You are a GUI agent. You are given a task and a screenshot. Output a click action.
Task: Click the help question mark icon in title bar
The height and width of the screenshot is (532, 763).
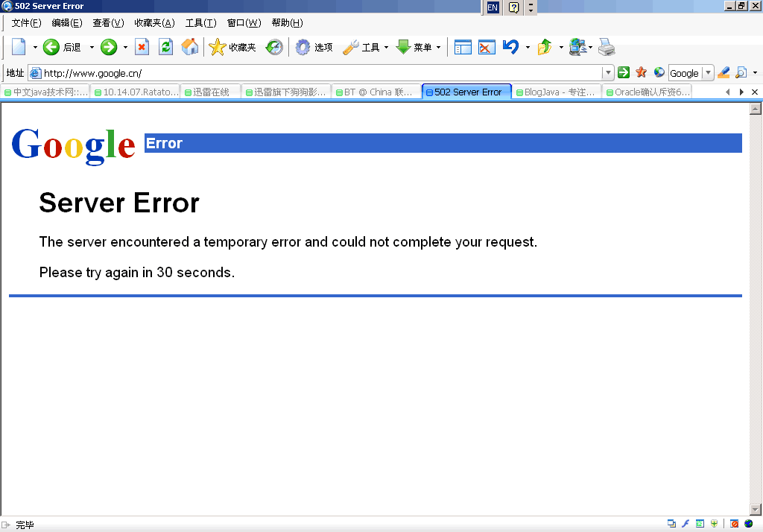point(513,7)
